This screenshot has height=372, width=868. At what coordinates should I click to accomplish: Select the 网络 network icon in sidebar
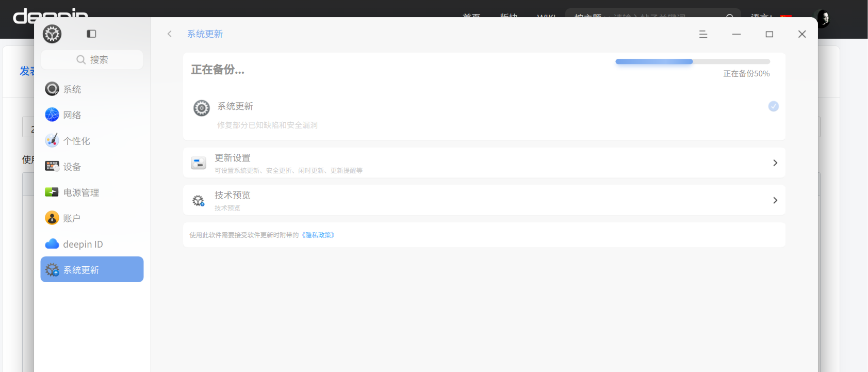click(52, 115)
